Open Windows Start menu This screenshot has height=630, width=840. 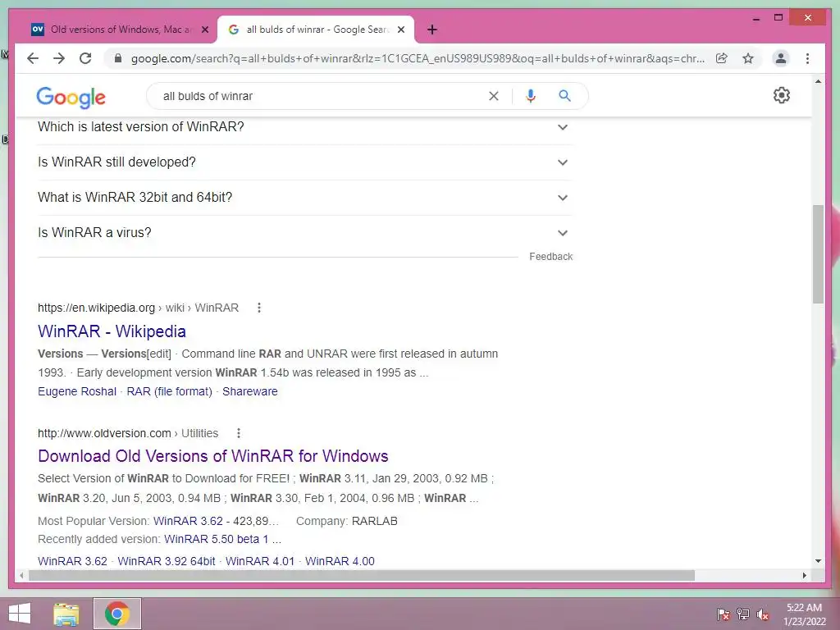tap(20, 614)
